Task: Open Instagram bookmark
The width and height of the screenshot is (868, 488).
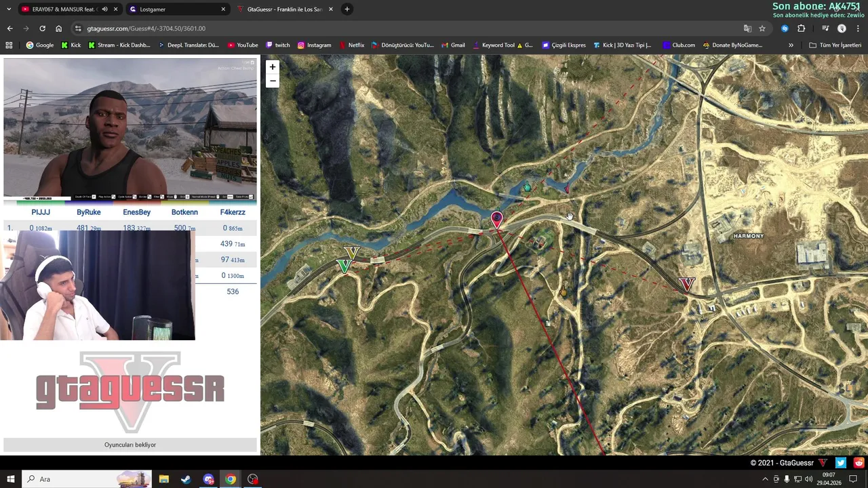Action: 314,45
